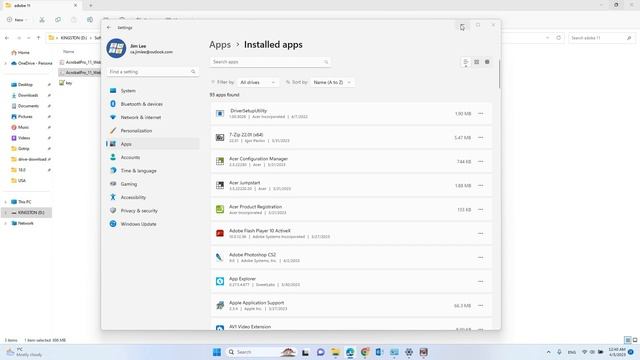Click the Apps sidebar icon in Settings
640x360 pixels.
tap(113, 144)
